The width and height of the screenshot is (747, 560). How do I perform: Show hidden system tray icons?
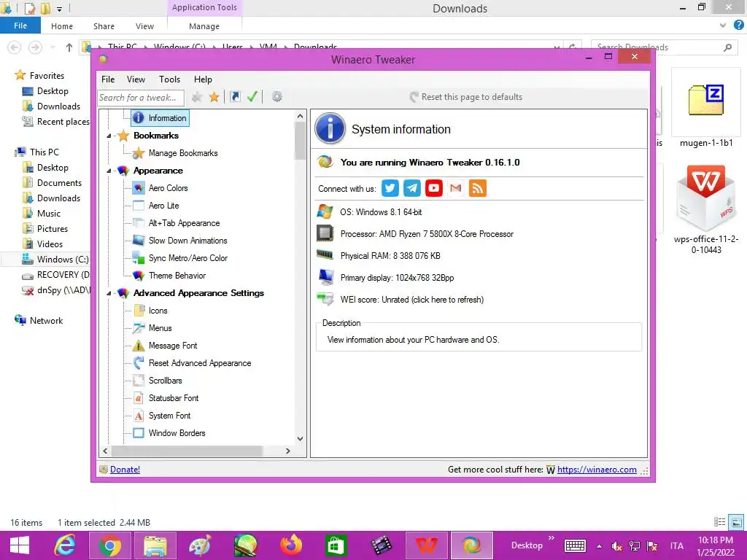tap(600, 546)
